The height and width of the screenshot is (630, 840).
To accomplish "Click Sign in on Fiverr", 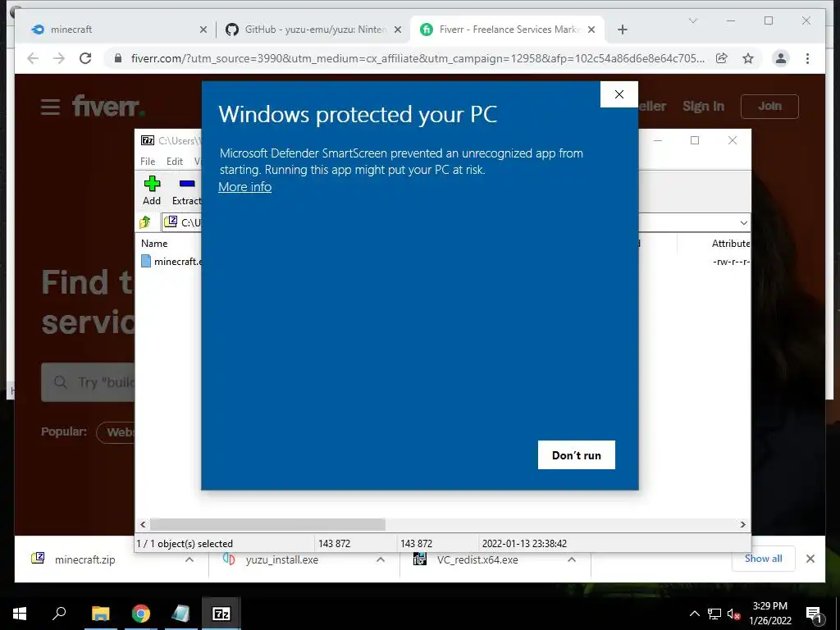I will coord(703,106).
